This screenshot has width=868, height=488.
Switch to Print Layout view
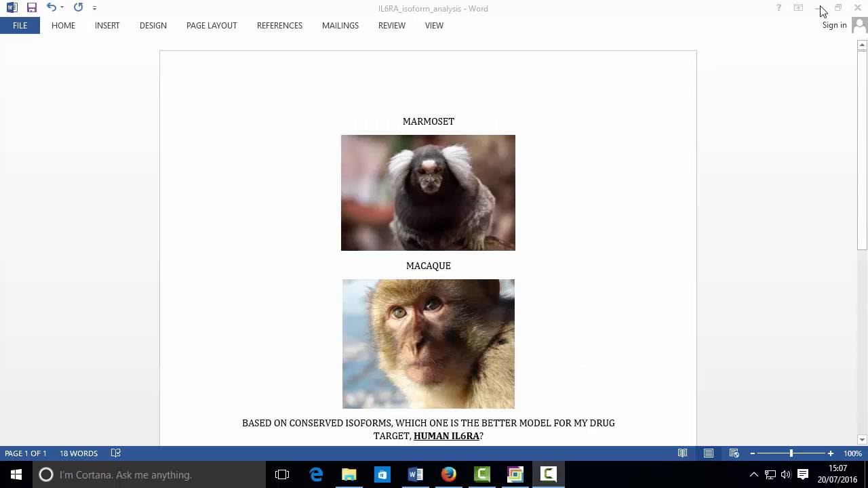tap(709, 453)
